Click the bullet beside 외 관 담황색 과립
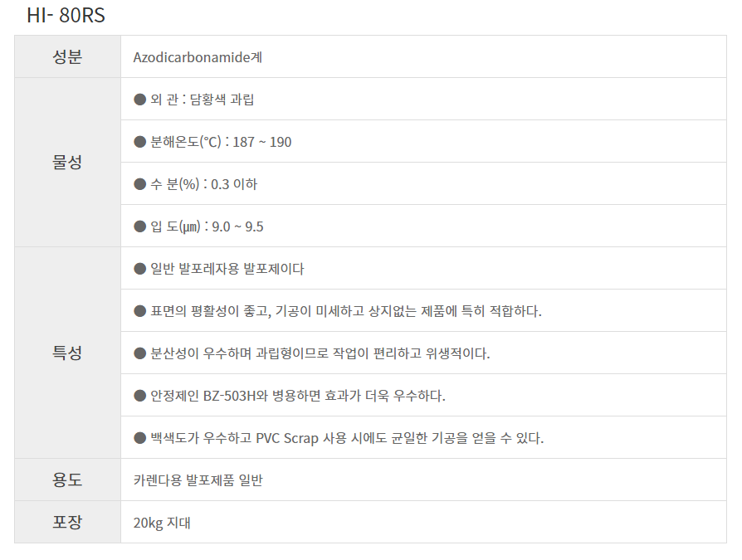Image resolution: width=742 pixels, height=560 pixels. click(139, 100)
